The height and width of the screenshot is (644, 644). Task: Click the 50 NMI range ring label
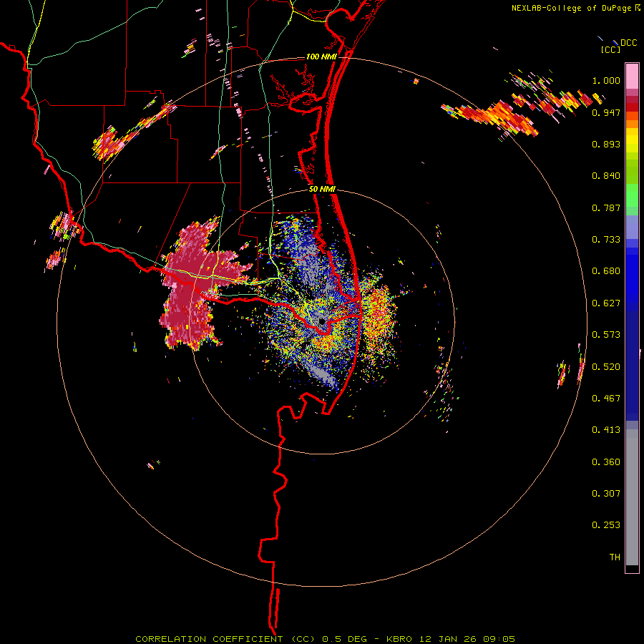322,190
